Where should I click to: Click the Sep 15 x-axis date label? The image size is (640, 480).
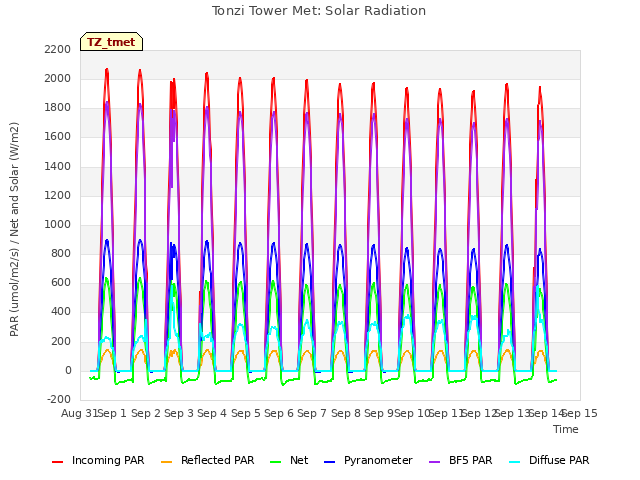click(x=580, y=413)
